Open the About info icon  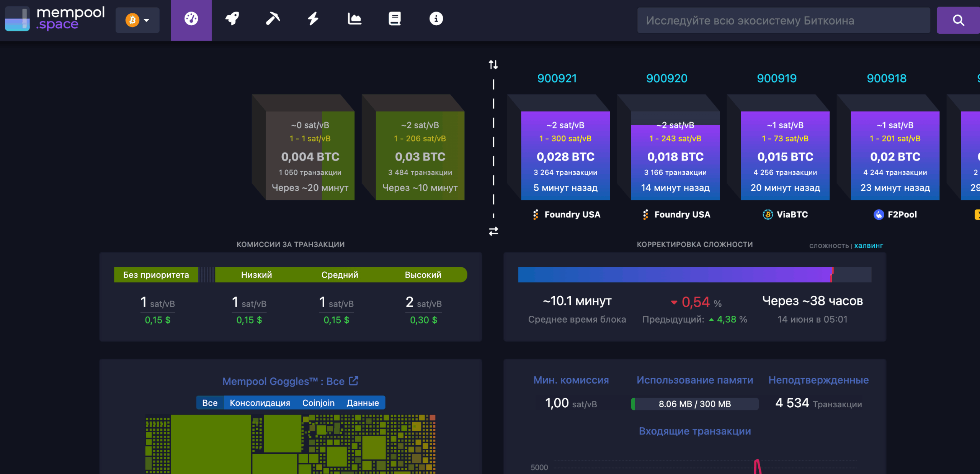coord(436,19)
